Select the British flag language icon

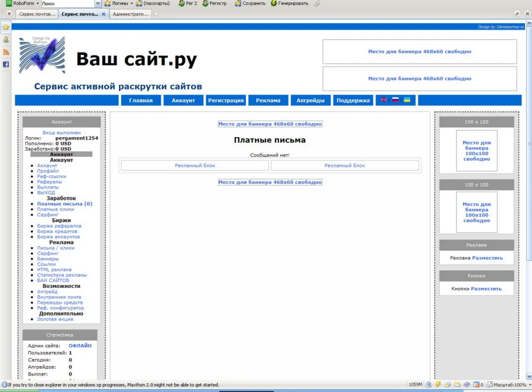(384, 100)
